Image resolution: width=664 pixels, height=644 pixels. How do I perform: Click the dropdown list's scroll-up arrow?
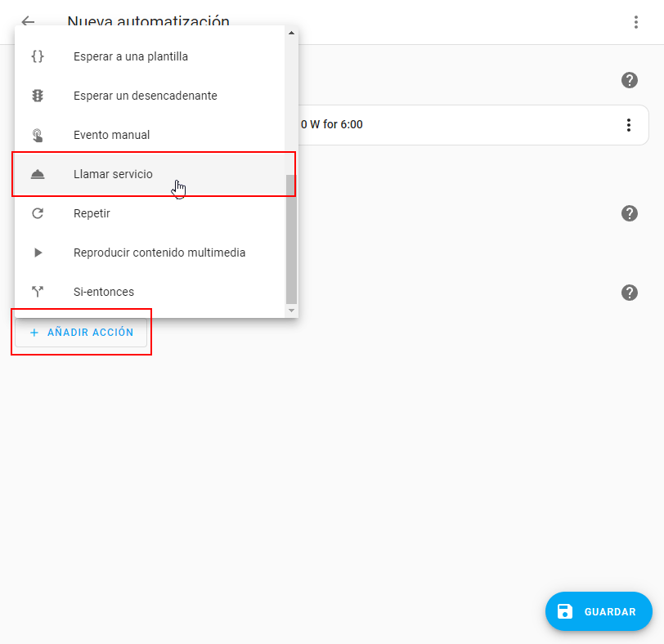(x=291, y=33)
